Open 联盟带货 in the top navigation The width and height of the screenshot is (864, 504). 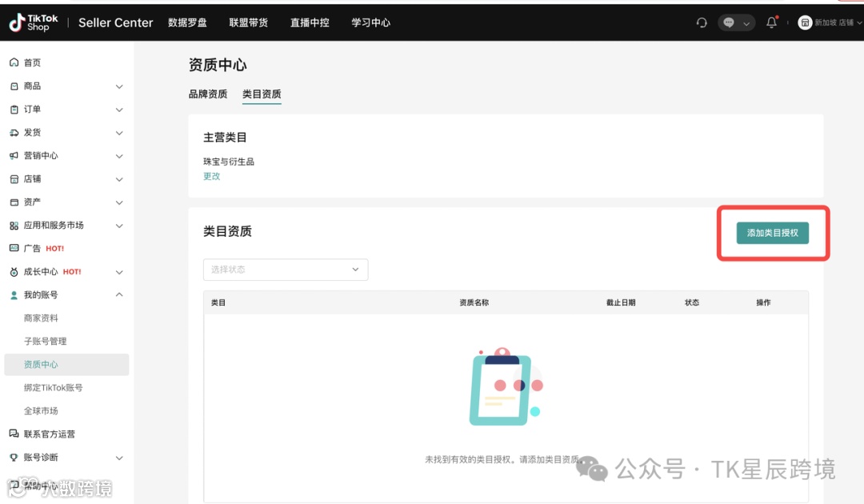pyautogui.click(x=249, y=22)
